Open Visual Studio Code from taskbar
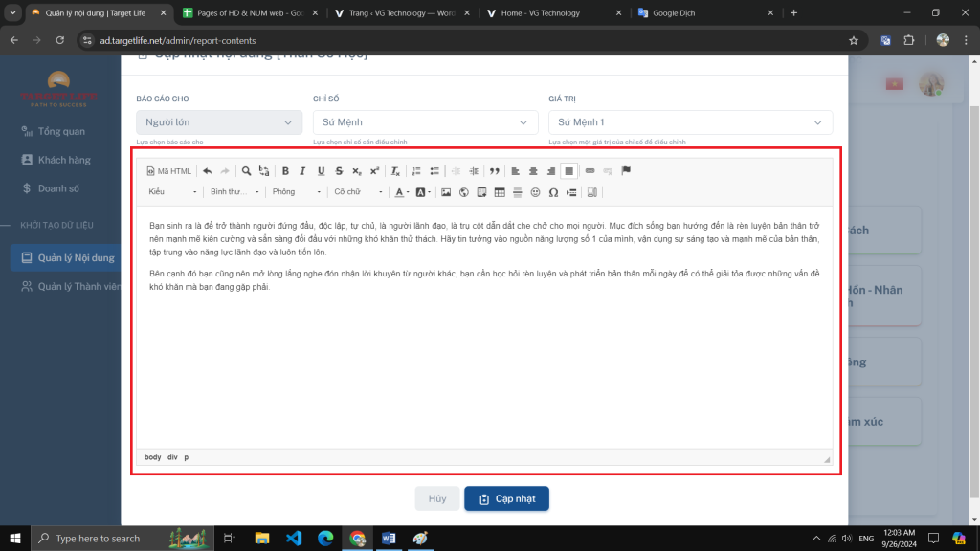 tap(294, 538)
